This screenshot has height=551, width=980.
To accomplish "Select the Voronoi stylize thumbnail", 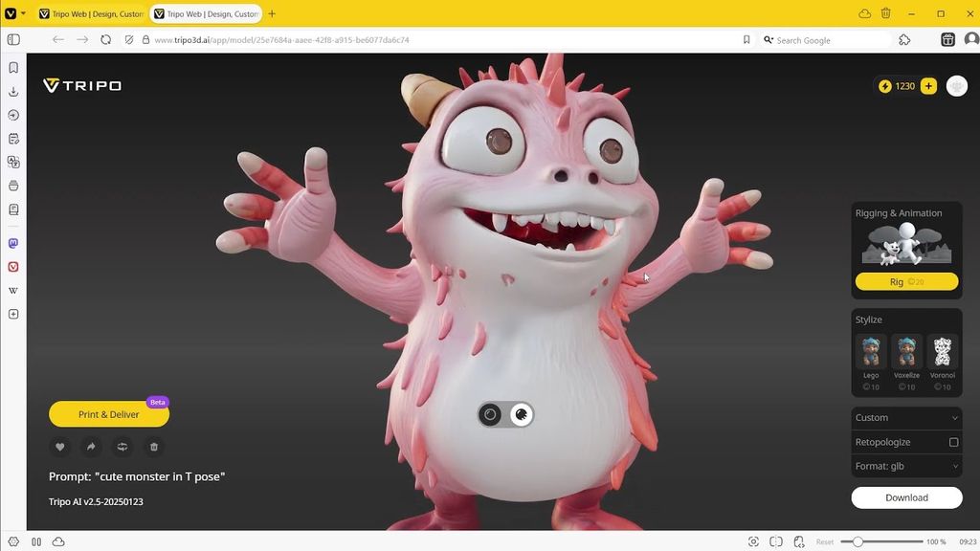I will 943,353.
